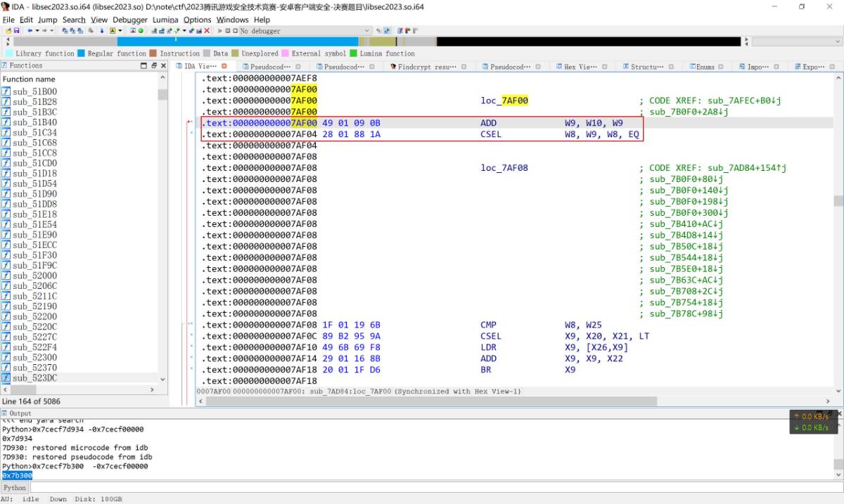Click the network speed overlay widget
The width and height of the screenshot is (844, 504).
pos(813,422)
